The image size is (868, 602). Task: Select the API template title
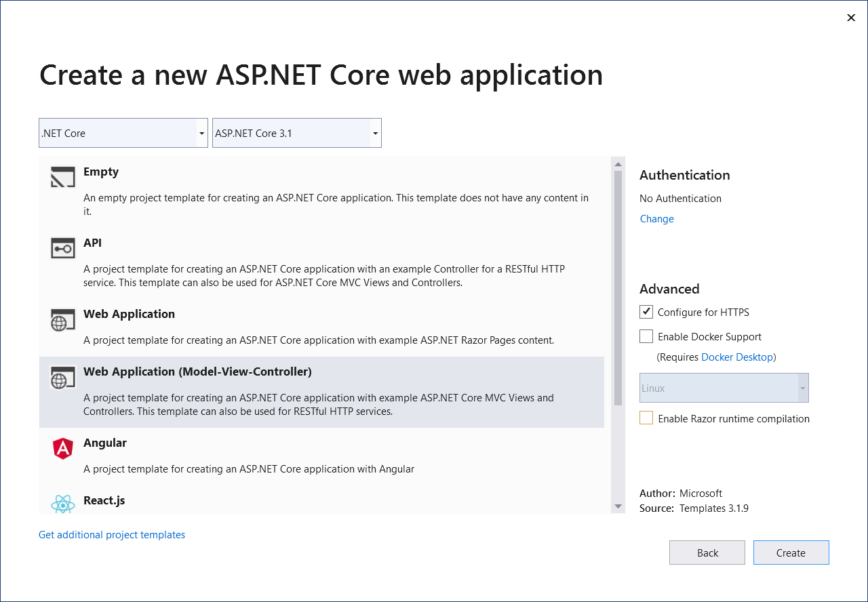pyautogui.click(x=92, y=243)
